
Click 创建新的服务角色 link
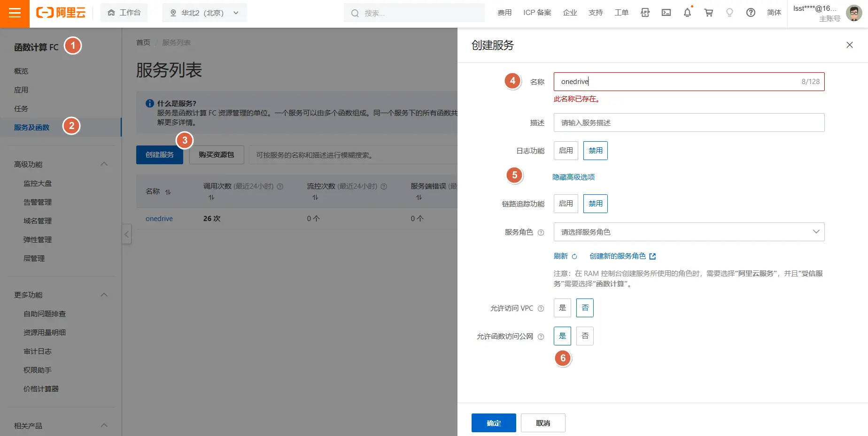[x=618, y=256]
